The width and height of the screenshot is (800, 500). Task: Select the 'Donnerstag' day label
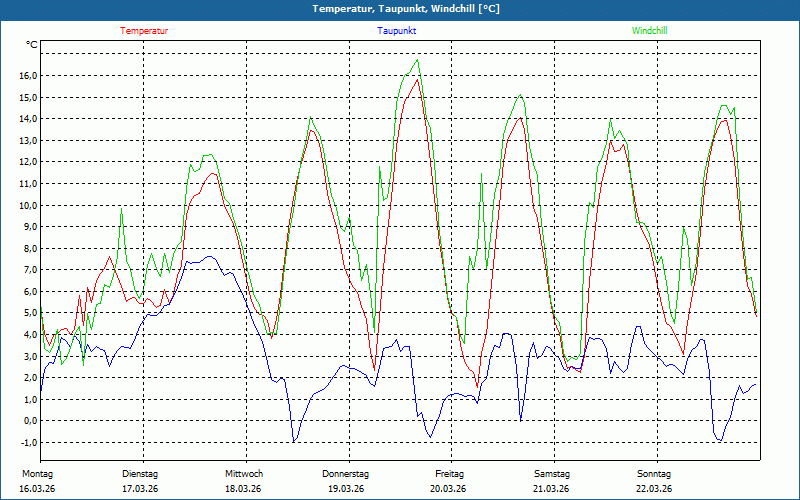pyautogui.click(x=346, y=473)
